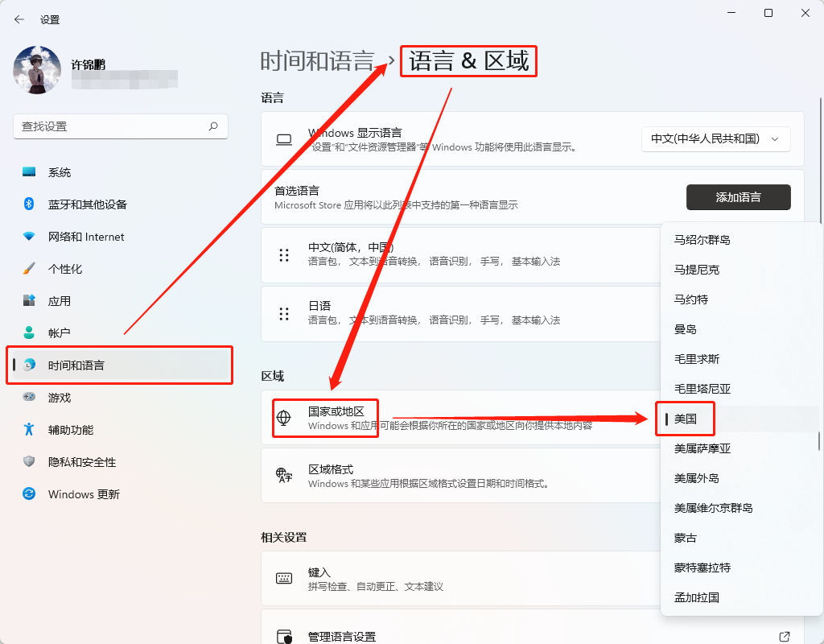Open 管理语言设置 external link icon

point(784,637)
